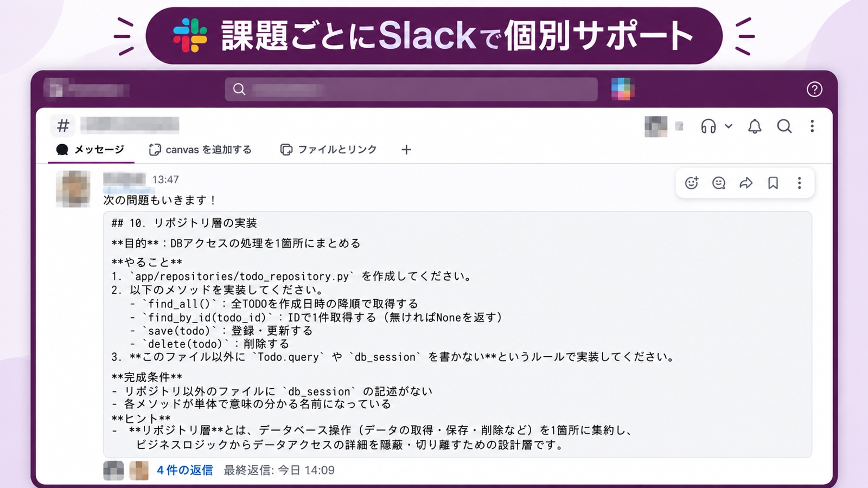Reply in thread via speech bubble icon
Viewport: 868px width, 488px height.
[719, 183]
